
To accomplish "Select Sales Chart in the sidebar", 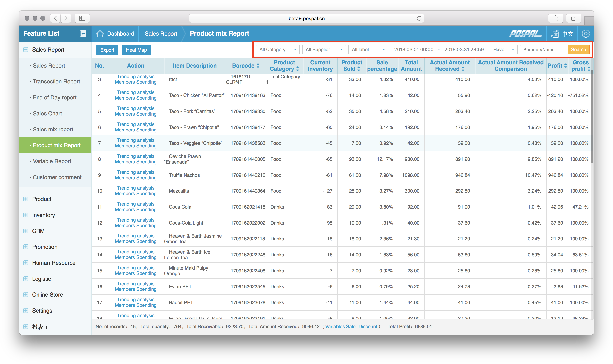I will point(47,113).
